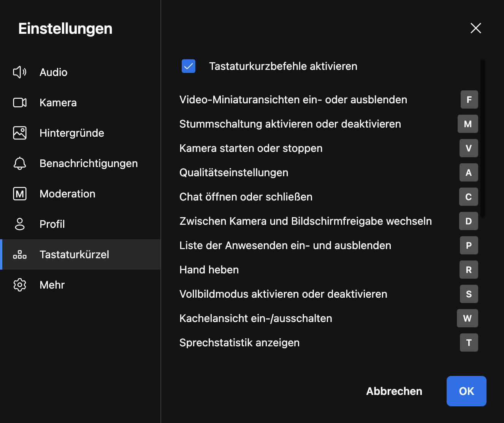Click the Kamera video camera icon
504x423 pixels.
pyautogui.click(x=20, y=103)
